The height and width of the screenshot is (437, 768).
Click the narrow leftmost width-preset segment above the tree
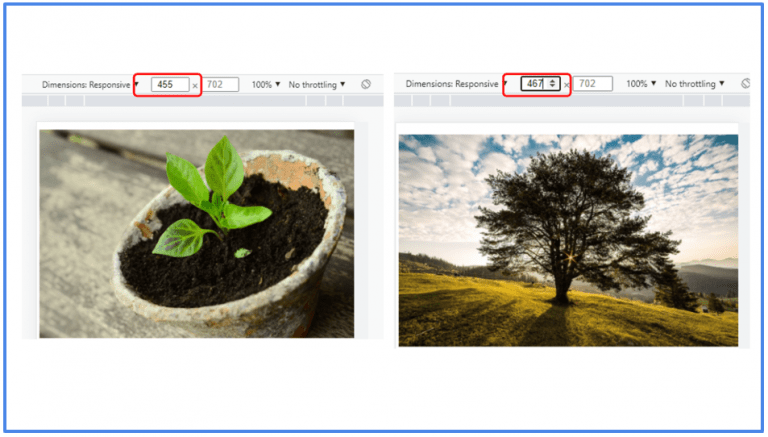click(405, 101)
